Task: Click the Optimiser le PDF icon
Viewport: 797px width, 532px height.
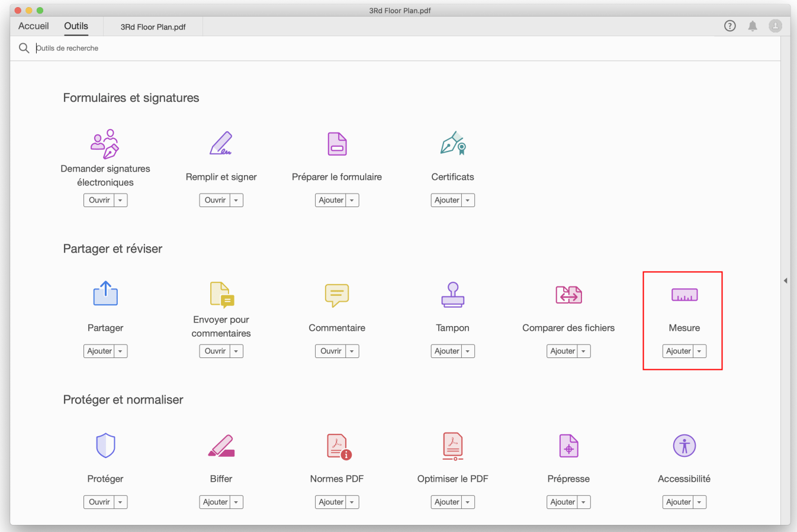Action: click(x=453, y=446)
